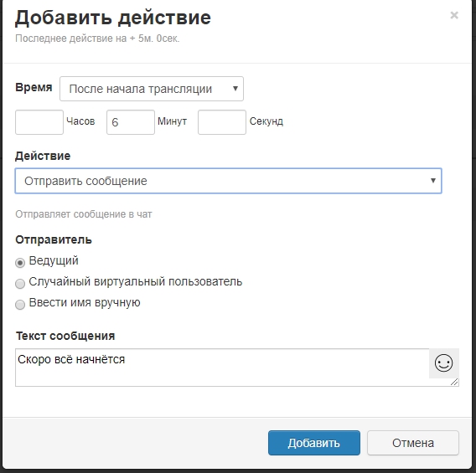
Task: Click the Минут field containing 6
Action: (x=131, y=122)
